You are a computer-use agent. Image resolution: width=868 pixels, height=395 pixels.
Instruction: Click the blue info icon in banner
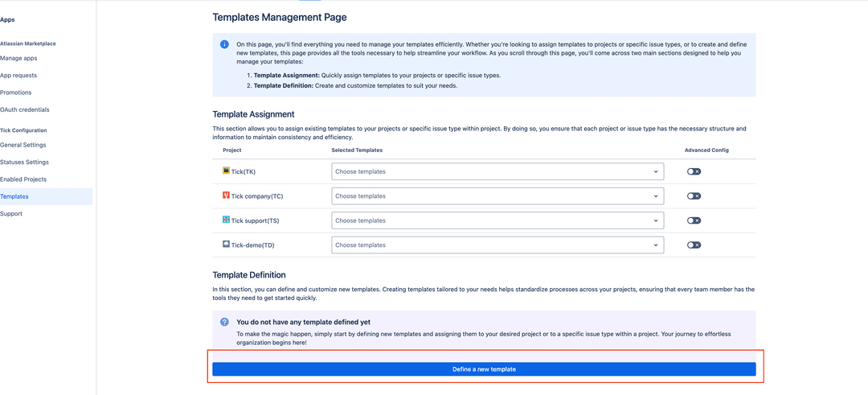(224, 44)
